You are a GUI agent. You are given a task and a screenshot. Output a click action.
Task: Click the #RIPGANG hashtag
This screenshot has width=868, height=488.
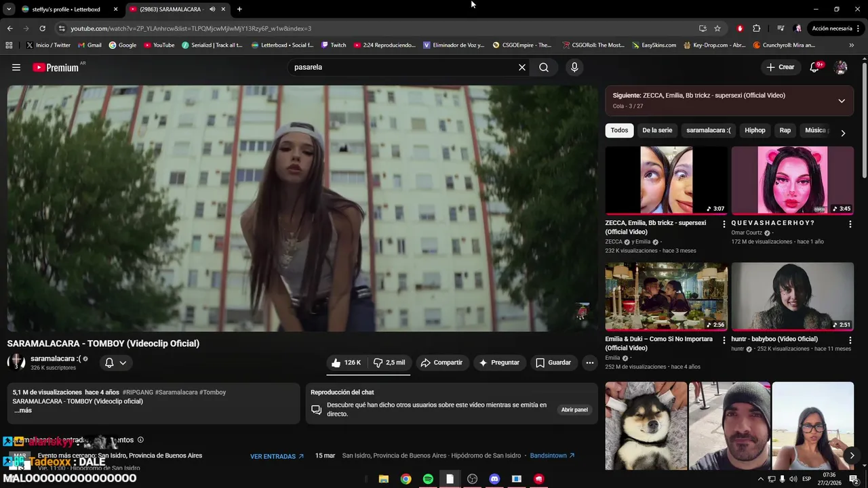click(137, 392)
